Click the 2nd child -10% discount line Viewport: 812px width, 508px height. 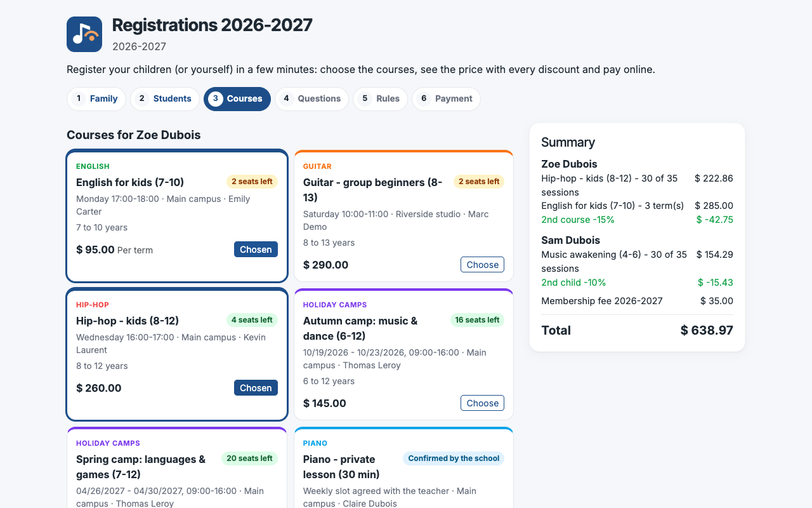point(637,283)
